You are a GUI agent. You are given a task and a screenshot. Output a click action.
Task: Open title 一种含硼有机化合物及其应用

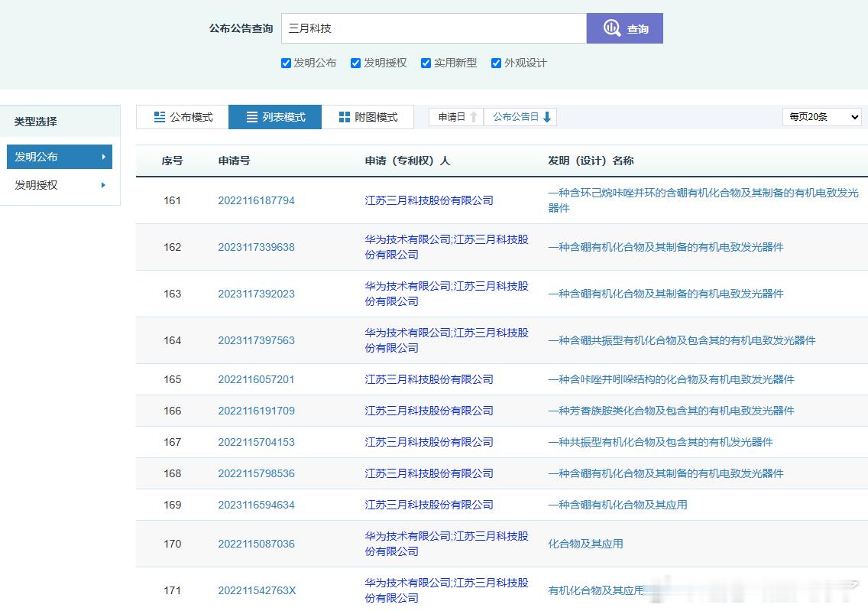[618, 505]
